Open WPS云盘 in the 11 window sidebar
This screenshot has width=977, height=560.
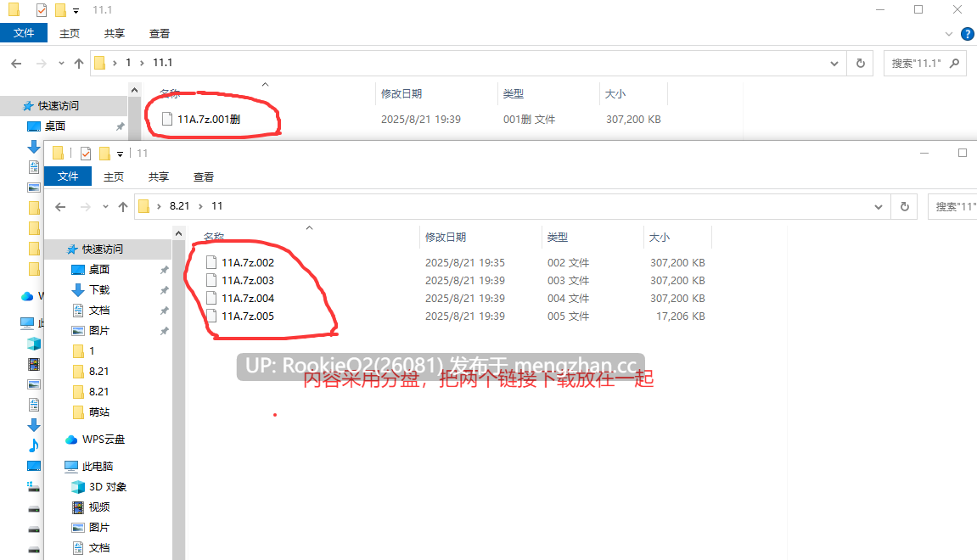tap(104, 440)
